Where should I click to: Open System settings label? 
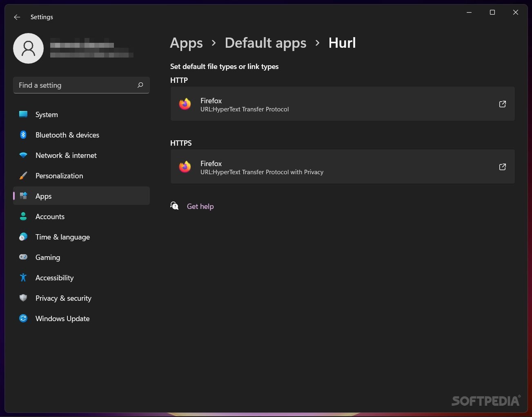tap(47, 115)
